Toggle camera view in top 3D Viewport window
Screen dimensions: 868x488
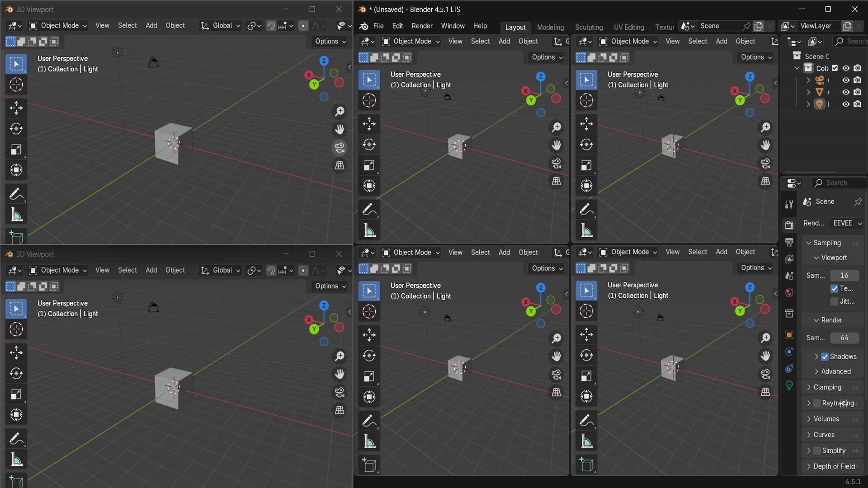[x=340, y=147]
